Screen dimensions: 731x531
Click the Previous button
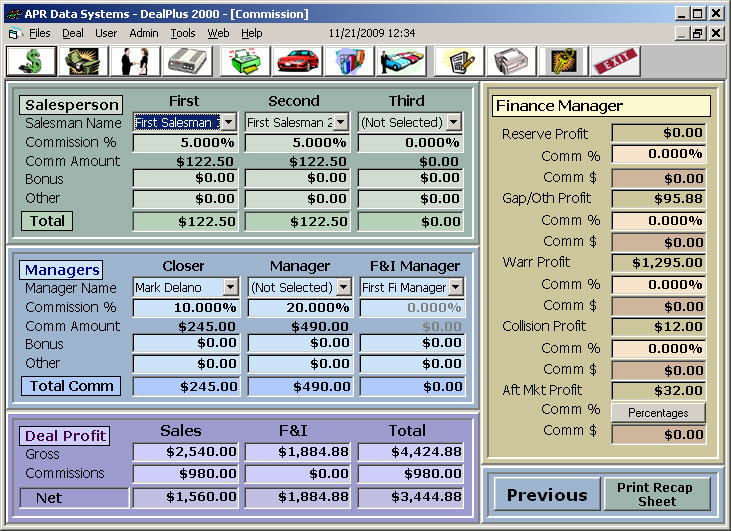[547, 495]
